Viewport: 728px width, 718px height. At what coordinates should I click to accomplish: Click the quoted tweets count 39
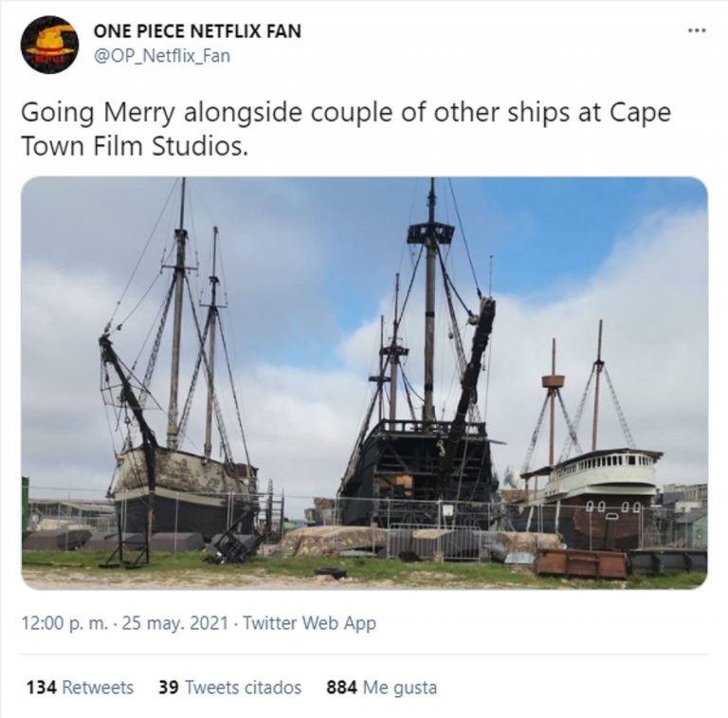tap(169, 688)
